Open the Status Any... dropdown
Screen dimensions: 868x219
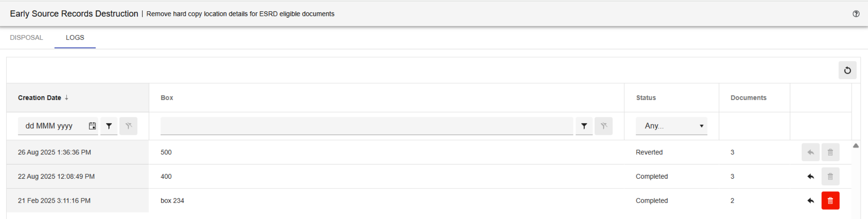tap(671, 126)
